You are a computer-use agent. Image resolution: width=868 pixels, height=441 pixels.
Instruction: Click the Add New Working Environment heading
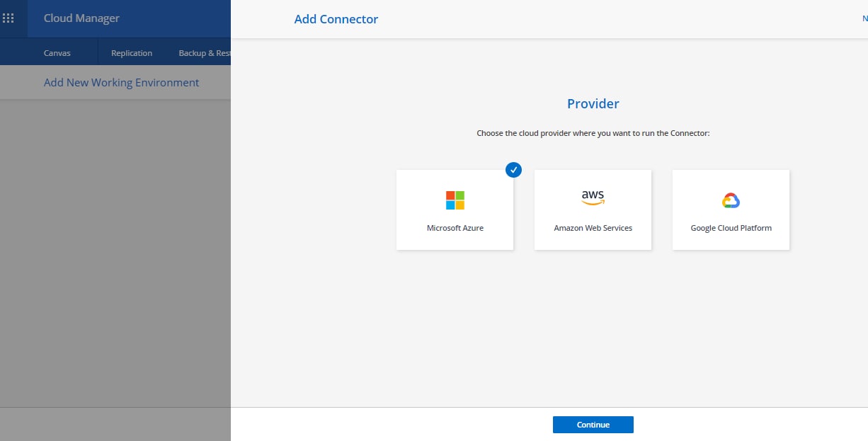(x=121, y=83)
